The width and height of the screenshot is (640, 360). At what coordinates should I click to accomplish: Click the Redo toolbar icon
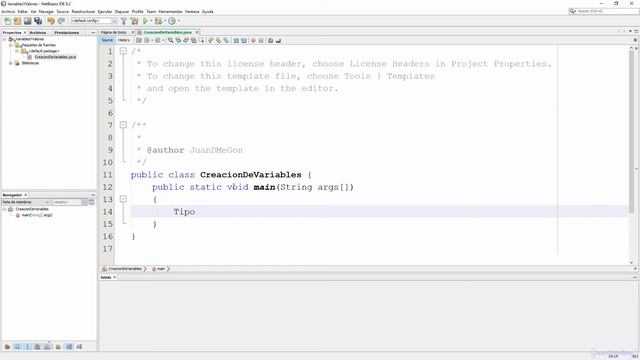[61, 21]
